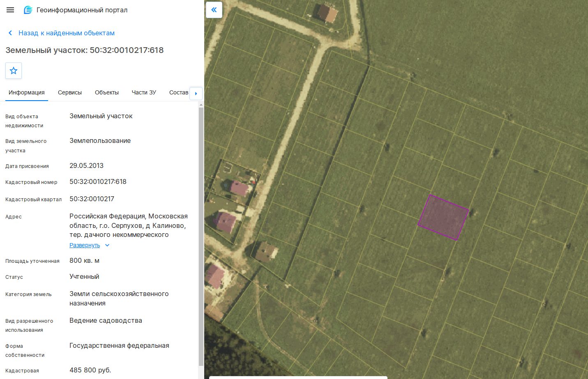Screen dimensions: 588x379
Task: Click the highlighted purple parcel on map
Action: click(x=443, y=217)
